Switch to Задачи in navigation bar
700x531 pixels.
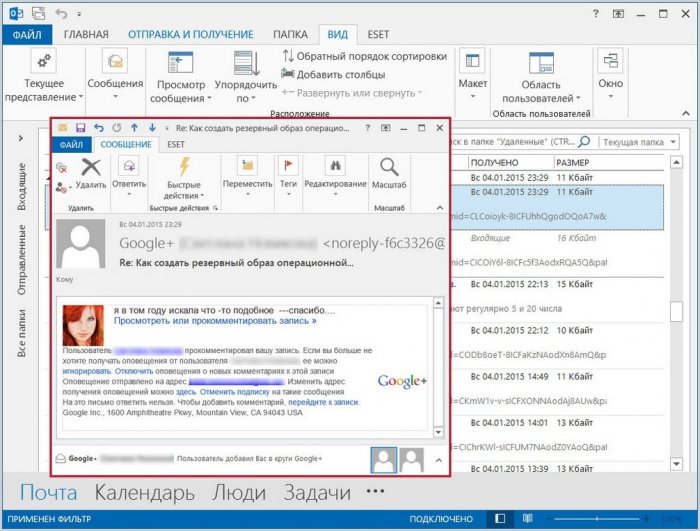[x=317, y=493]
